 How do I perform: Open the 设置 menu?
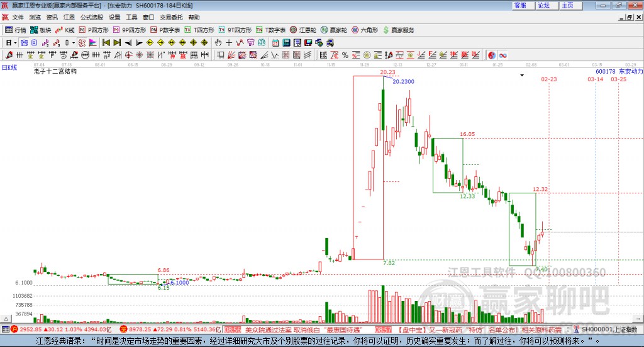point(114,17)
